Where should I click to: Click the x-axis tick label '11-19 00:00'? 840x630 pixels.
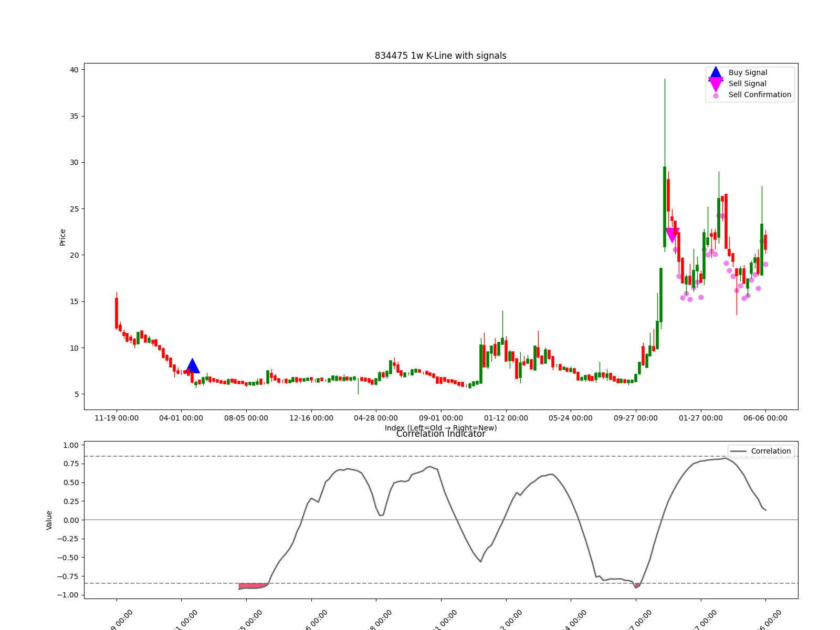[117, 418]
